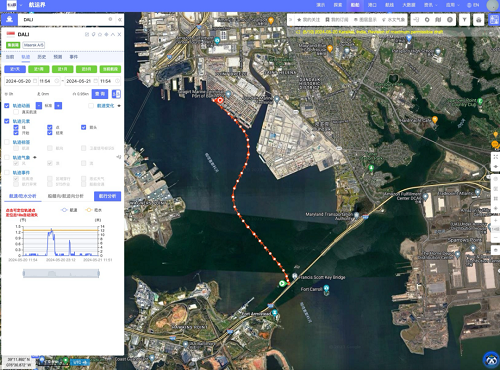
Task: Click the blue ship icon beside the search box
Action: (9, 19)
